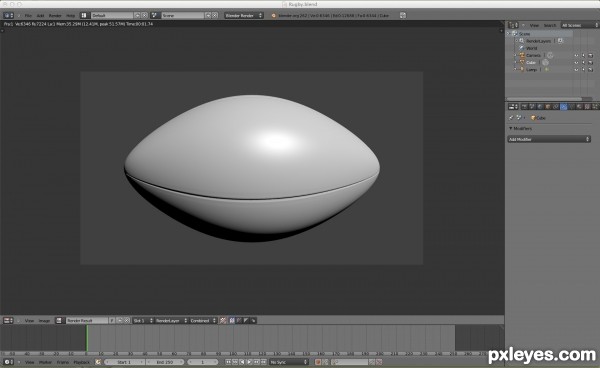Toggle Lamp visibility eye icon

click(576, 70)
